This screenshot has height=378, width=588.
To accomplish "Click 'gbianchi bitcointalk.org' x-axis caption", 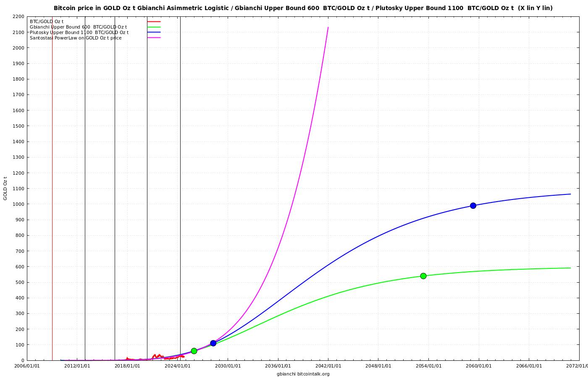I will 303,374.
